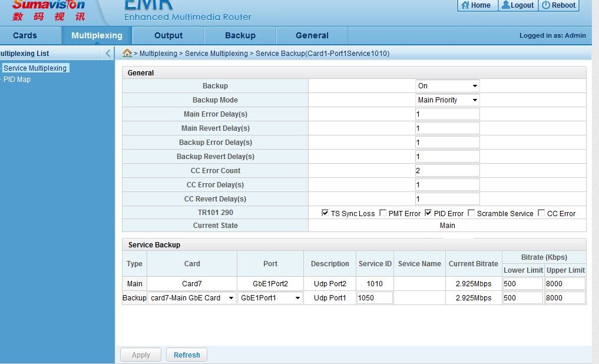The image size is (599, 364).
Task: Enable the Scramble Service checkbox
Action: click(471, 213)
